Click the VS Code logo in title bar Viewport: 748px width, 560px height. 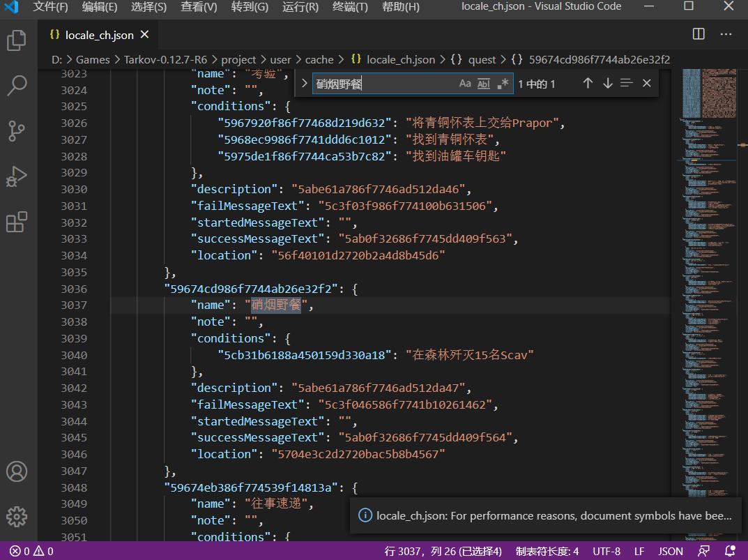click(x=11, y=7)
